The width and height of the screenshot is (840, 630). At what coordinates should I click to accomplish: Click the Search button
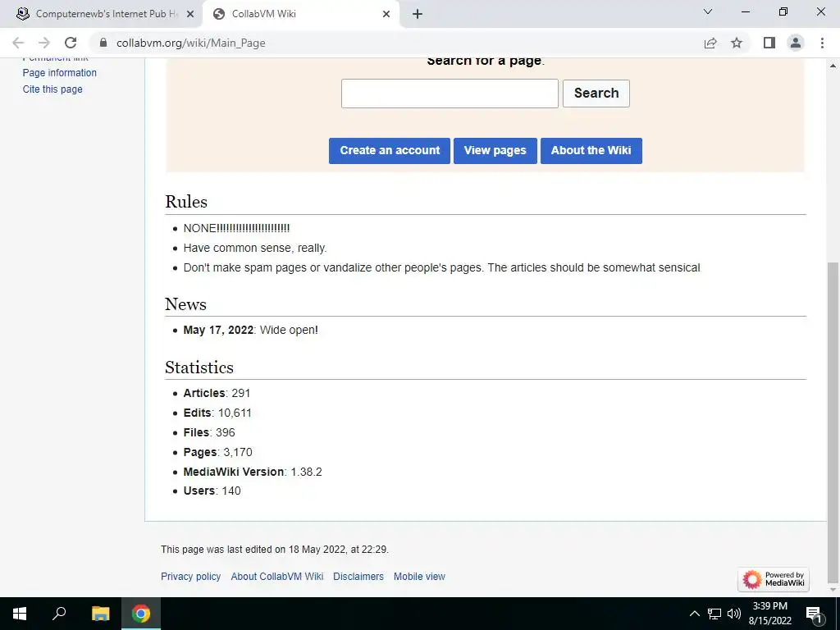(x=596, y=94)
